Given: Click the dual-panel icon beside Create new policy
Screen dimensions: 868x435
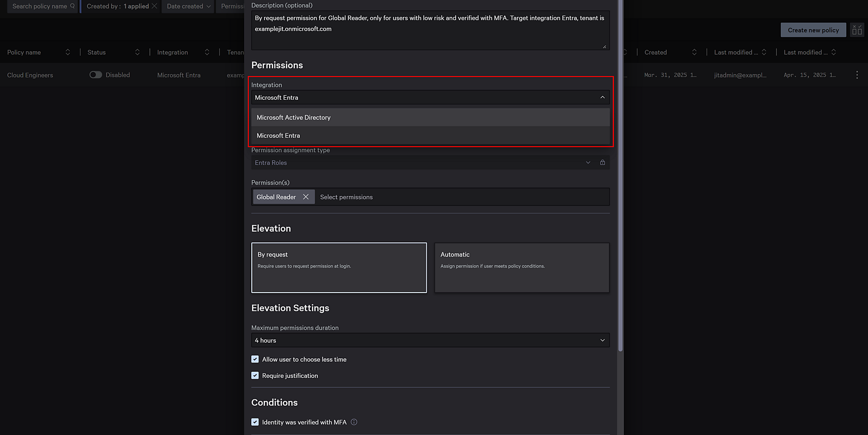Looking at the screenshot, I should [857, 30].
